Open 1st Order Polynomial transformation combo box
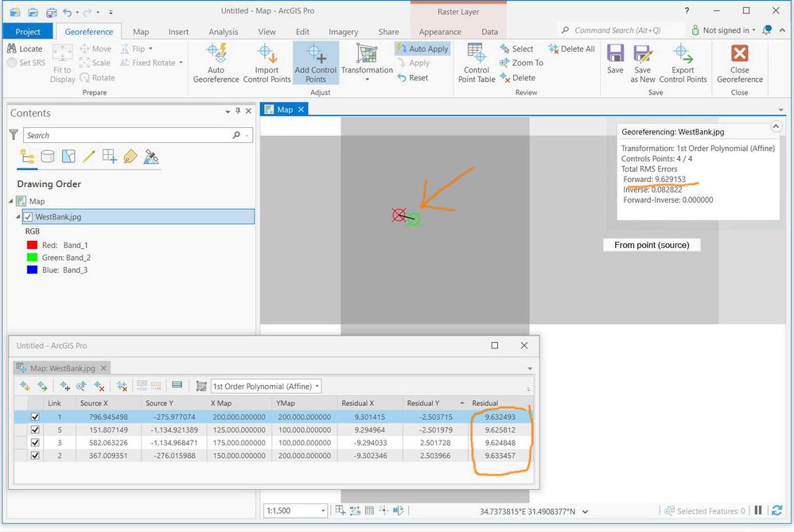794x532 pixels. 267,386
